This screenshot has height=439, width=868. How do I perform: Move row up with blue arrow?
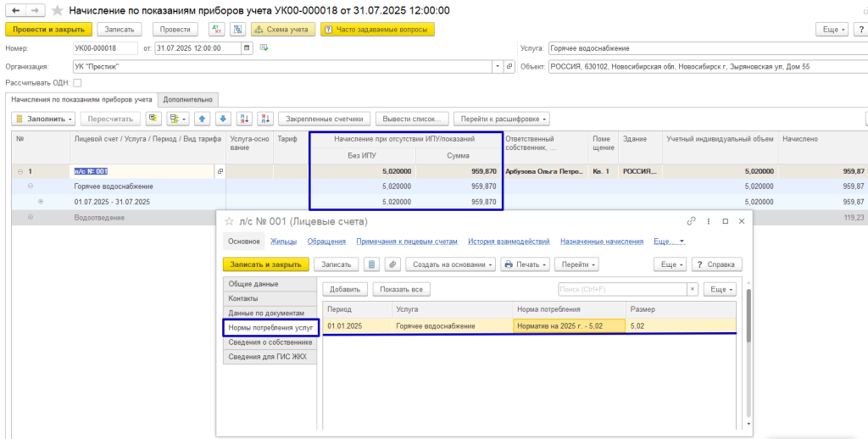(x=202, y=119)
